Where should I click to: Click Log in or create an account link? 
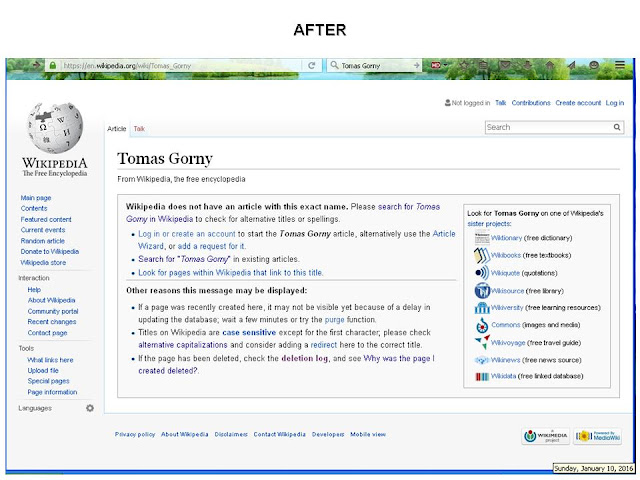(x=187, y=234)
